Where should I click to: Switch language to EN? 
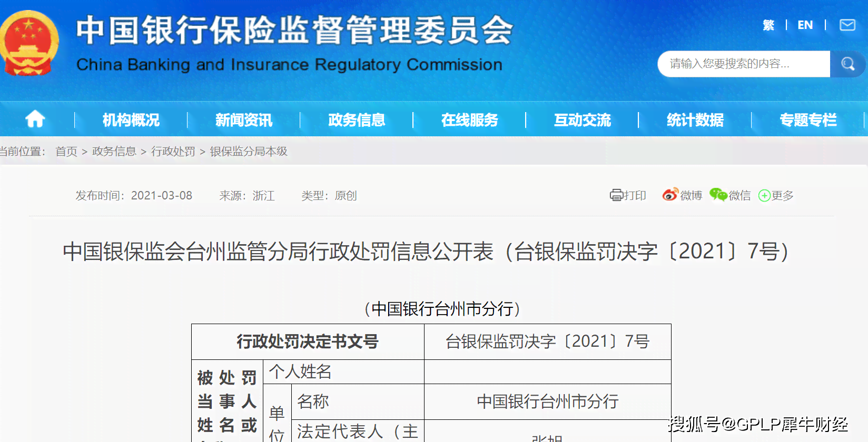pos(805,25)
